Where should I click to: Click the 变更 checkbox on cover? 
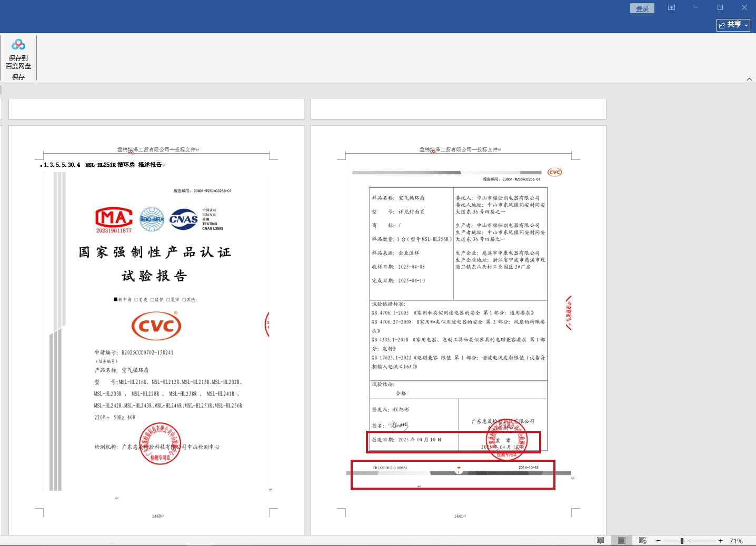click(136, 300)
